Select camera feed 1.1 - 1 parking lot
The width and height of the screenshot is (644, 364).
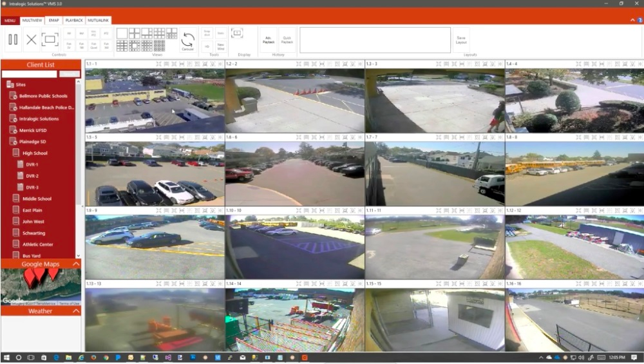point(155,101)
